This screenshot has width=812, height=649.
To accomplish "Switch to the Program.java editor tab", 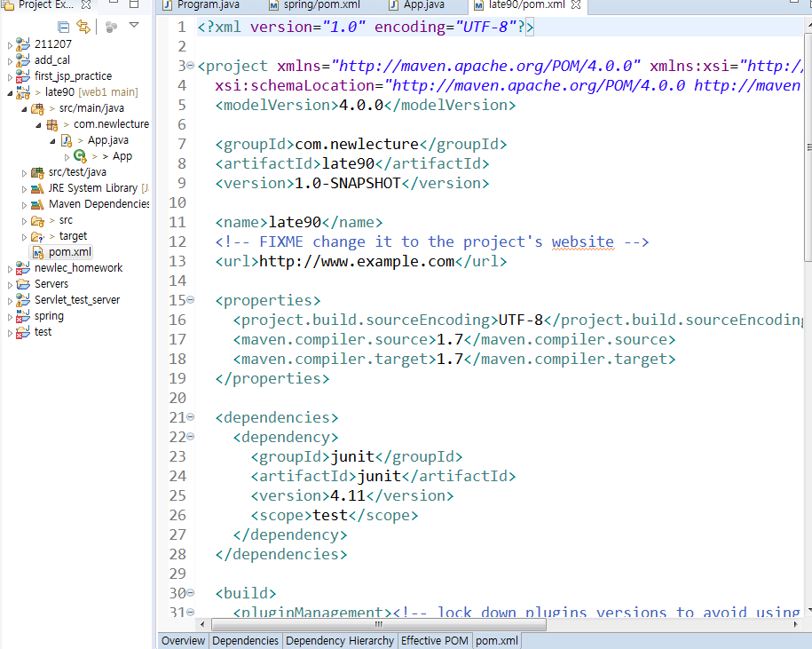I will pos(201,5).
